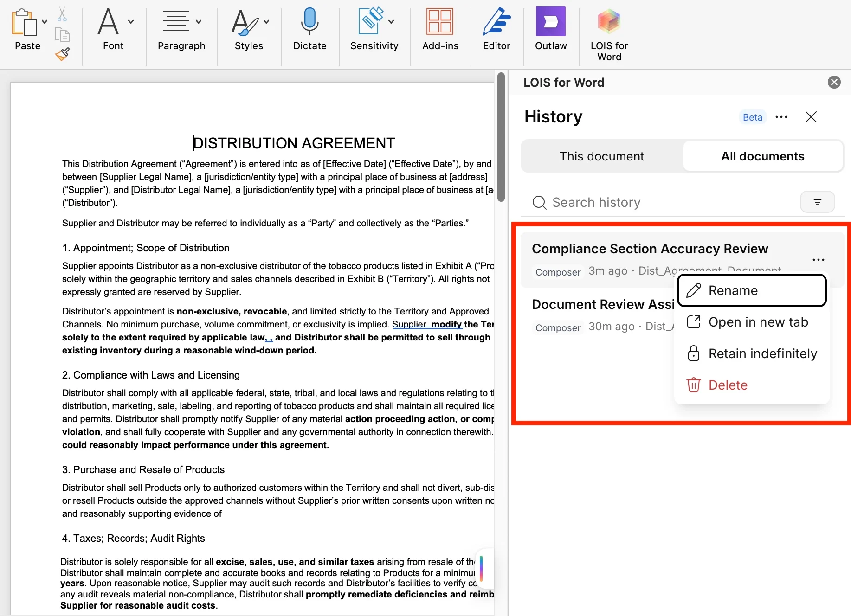This screenshot has height=616, width=851.
Task: Click the Cut scissors icon
Action: click(x=62, y=14)
